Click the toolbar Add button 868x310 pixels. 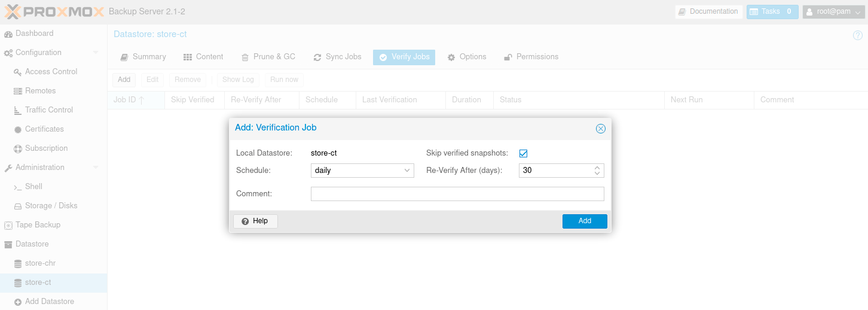[124, 80]
